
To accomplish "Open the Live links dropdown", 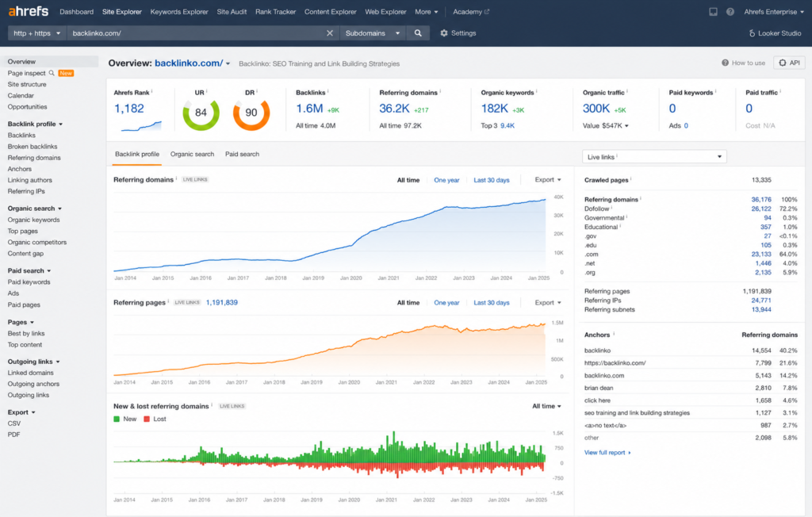I will tap(654, 156).
